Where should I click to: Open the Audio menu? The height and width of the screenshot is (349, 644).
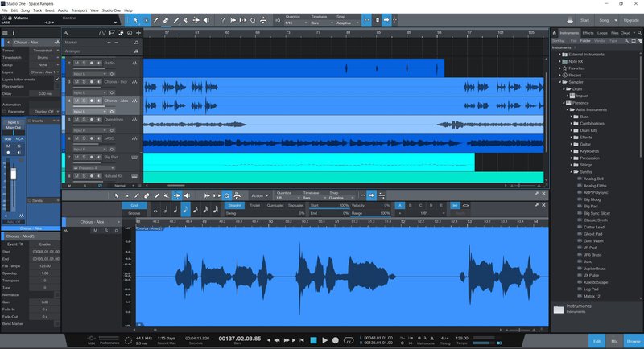63,10
